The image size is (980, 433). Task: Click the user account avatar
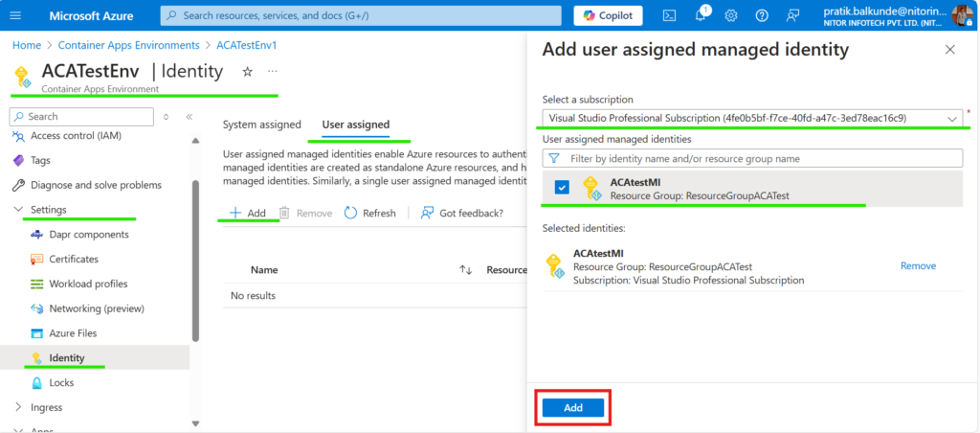click(x=962, y=15)
